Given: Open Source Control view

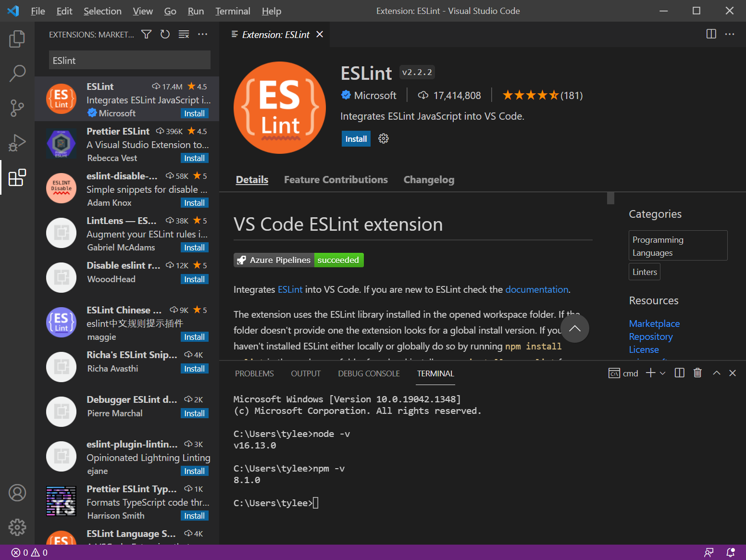Looking at the screenshot, I should click(x=17, y=108).
